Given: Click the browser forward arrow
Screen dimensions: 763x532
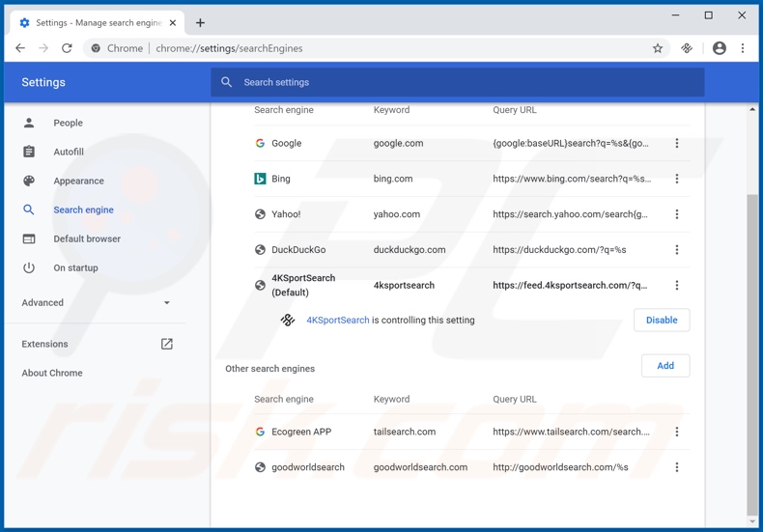Looking at the screenshot, I should coord(43,48).
